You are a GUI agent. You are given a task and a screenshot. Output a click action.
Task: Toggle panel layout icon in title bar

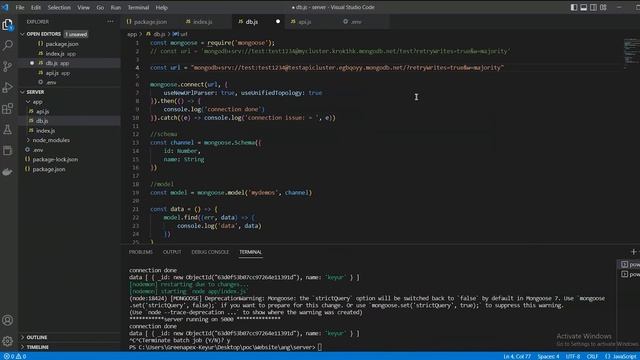point(584,7)
